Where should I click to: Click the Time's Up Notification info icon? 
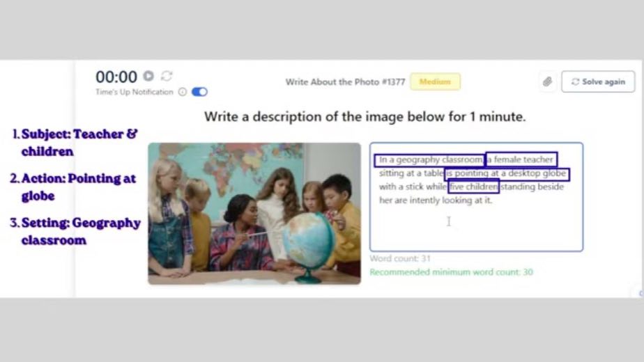coord(183,92)
